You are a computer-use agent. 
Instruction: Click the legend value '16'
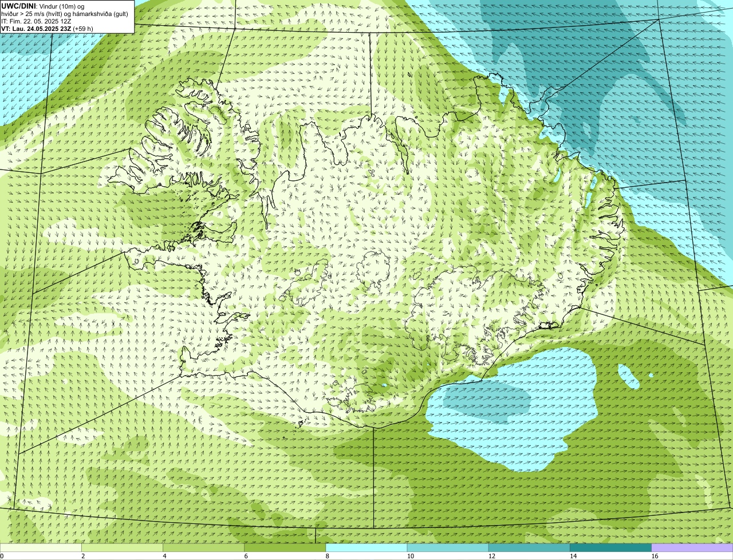click(x=655, y=556)
